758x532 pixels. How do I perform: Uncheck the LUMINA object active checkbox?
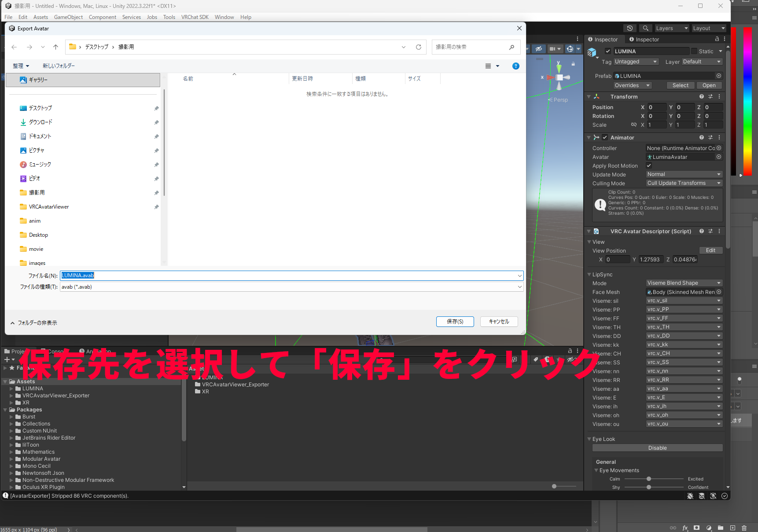point(608,51)
